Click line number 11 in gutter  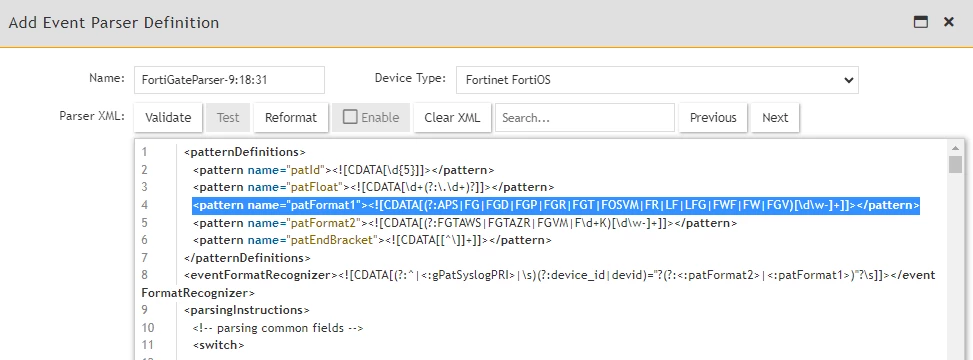coord(148,345)
